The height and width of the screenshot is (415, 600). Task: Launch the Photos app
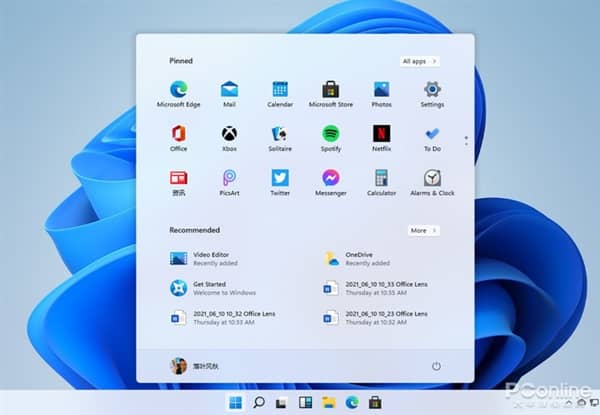(x=381, y=90)
